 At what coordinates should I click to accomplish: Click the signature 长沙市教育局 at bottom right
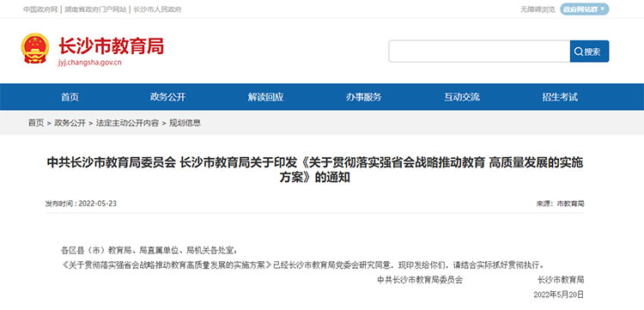tap(560, 280)
